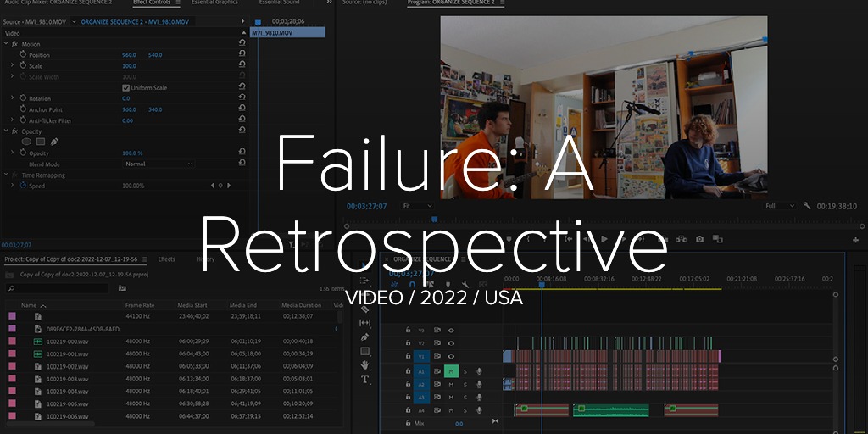868x434 pixels.
Task: Select 100219-003.wav in the project bin
Action: coord(66,379)
